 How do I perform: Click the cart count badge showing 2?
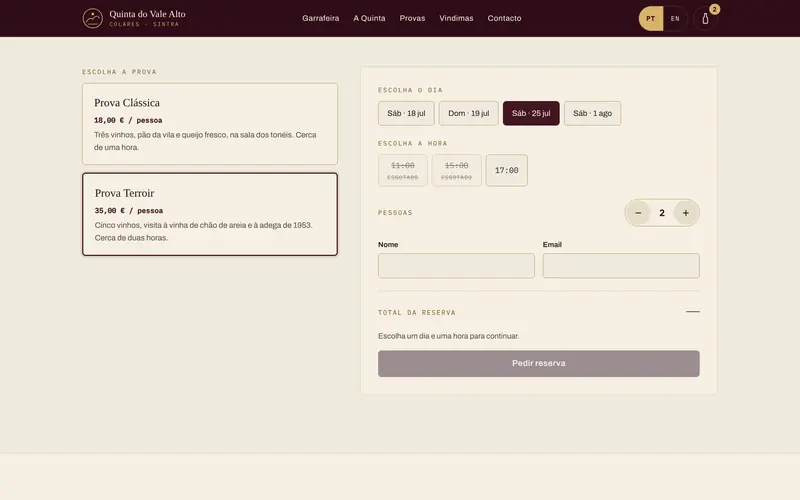tap(714, 9)
